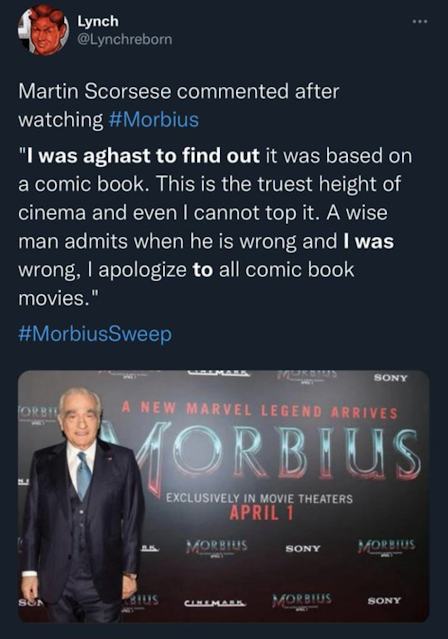Image resolution: width=448 pixels, height=639 pixels.
Task: Click the bold 'I was aghast to find out' text
Action: pyautogui.click(x=143, y=156)
